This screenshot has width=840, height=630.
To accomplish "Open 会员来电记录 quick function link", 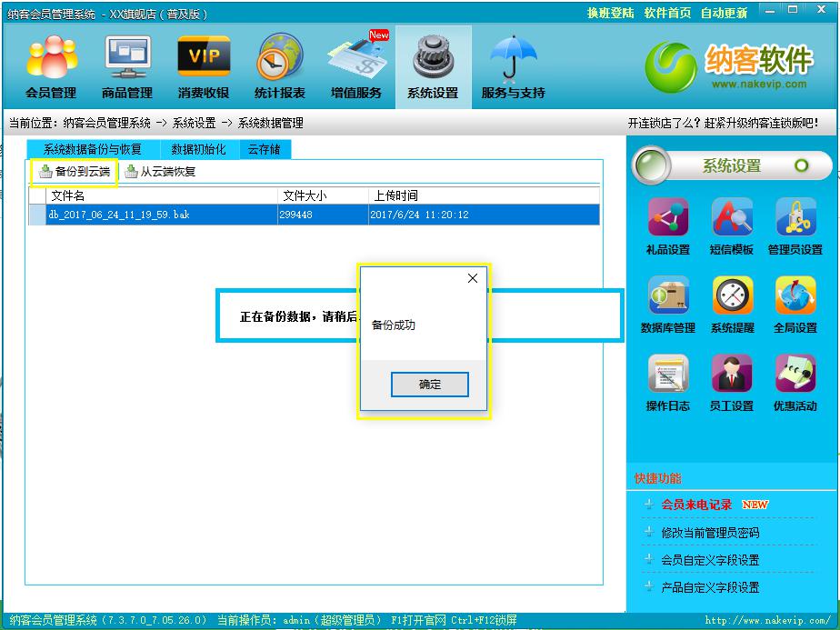I will (x=696, y=505).
